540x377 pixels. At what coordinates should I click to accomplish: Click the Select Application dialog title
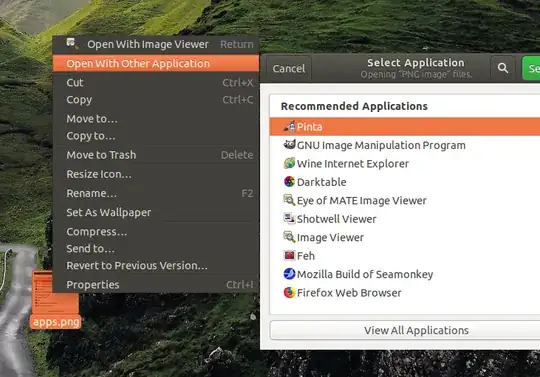[x=416, y=63]
